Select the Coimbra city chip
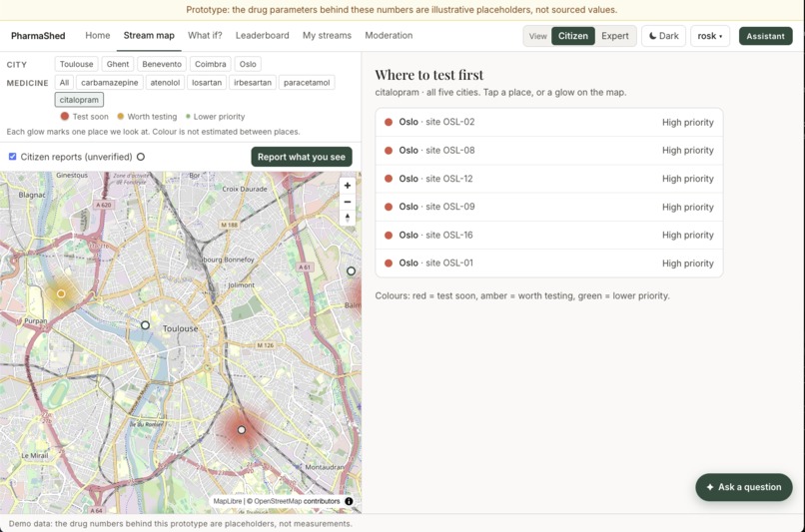Viewport: 805px width, 532px height. pyautogui.click(x=211, y=64)
